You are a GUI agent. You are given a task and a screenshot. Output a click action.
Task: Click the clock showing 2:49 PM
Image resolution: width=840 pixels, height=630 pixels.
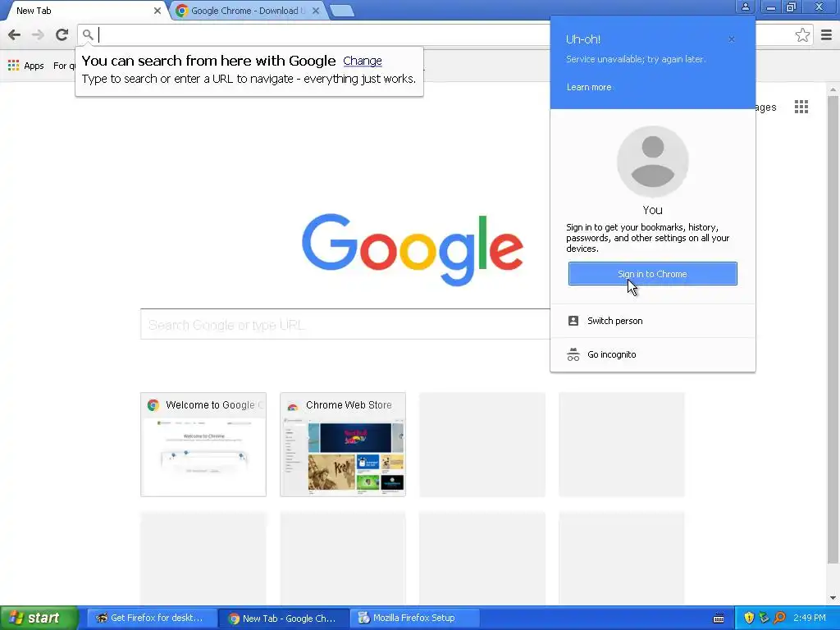[810, 619]
